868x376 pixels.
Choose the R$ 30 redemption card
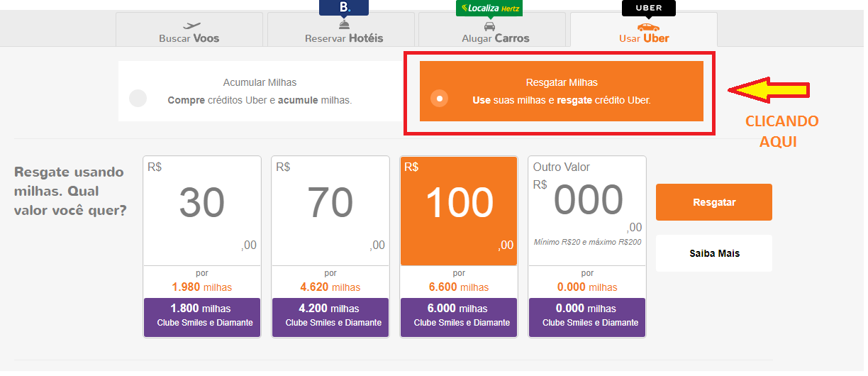(x=201, y=211)
